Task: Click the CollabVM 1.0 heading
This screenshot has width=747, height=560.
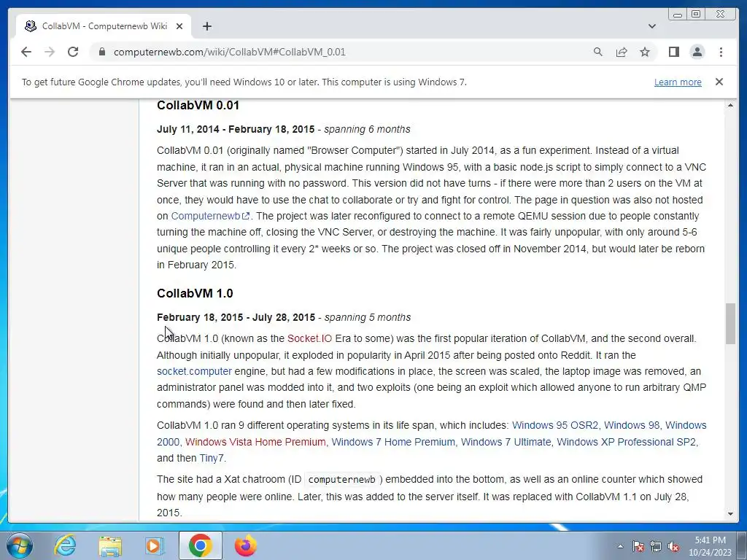Action: [x=195, y=293]
